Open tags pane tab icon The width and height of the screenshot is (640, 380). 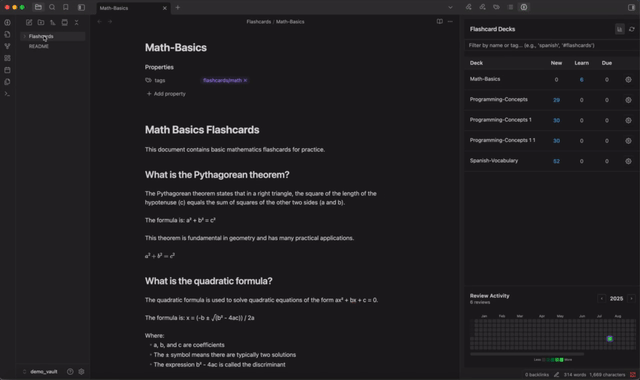coord(496,7)
